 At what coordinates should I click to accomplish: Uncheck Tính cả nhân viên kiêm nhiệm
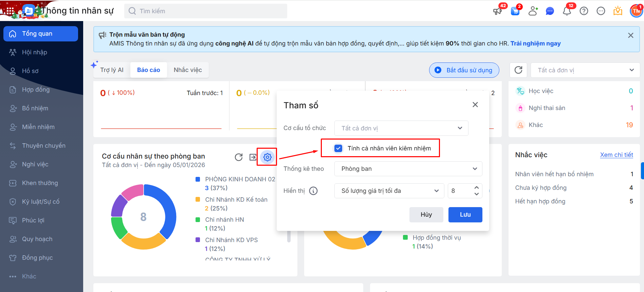pyautogui.click(x=338, y=148)
